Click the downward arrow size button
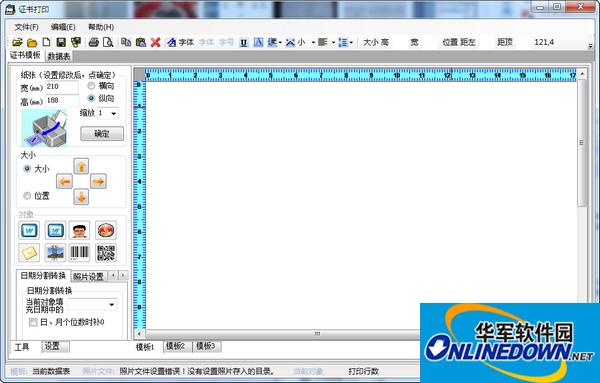 [x=81, y=197]
